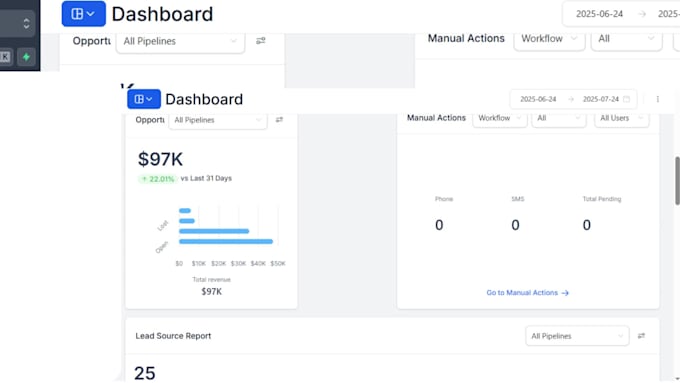Click the SMS count of 0

[515, 225]
